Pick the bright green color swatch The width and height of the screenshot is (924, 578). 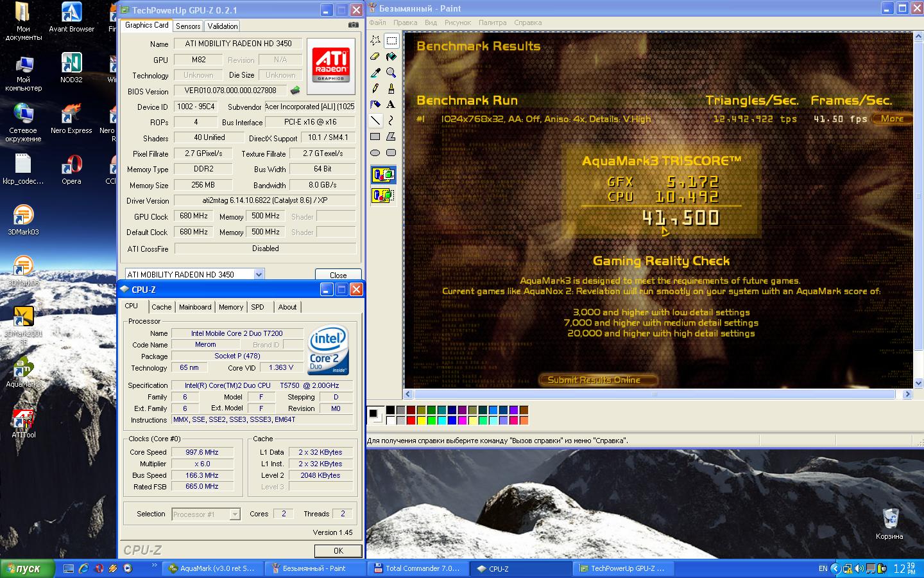[431, 421]
